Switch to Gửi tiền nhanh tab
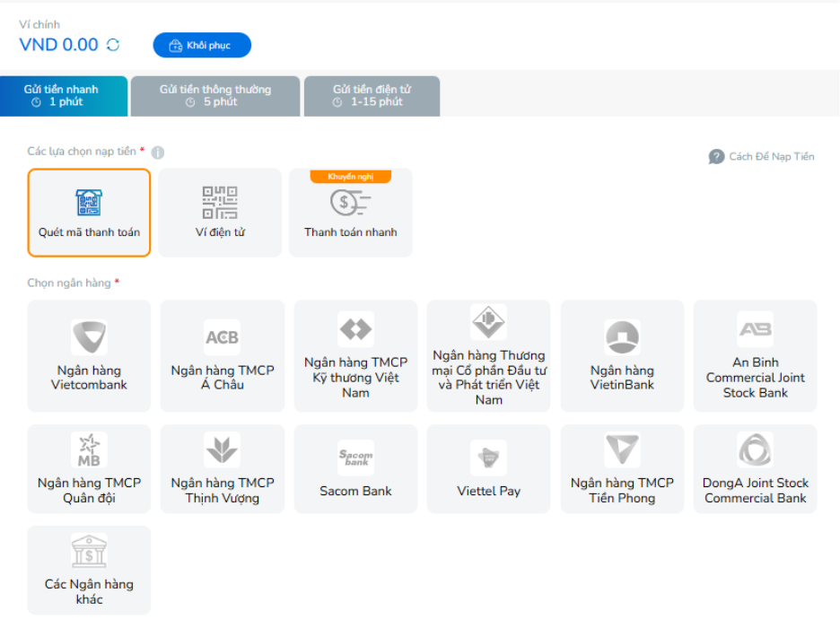 [63, 96]
